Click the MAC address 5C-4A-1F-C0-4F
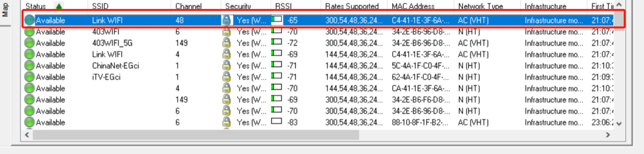The width and height of the screenshot is (644, 154). [x=421, y=66]
